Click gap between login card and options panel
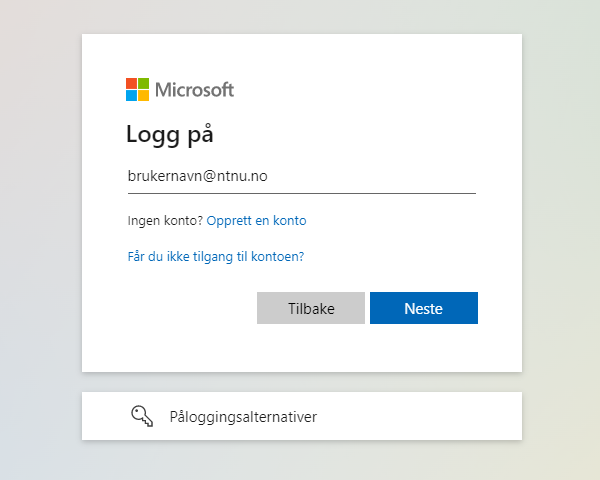 coord(302,382)
